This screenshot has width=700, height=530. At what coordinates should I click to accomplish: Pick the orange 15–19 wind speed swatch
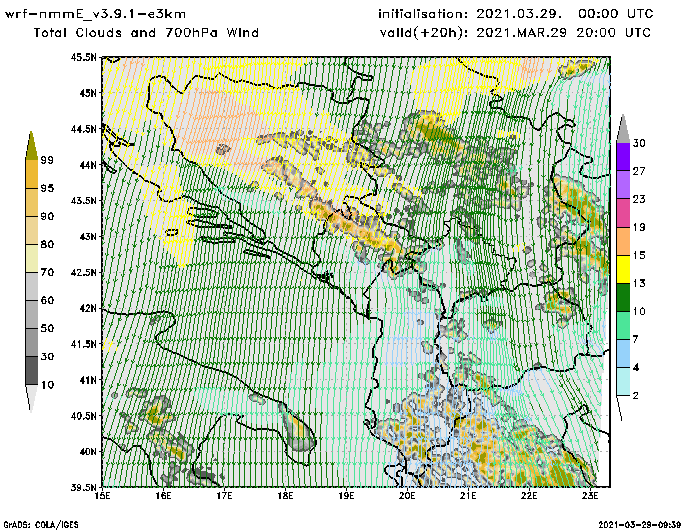(x=623, y=241)
